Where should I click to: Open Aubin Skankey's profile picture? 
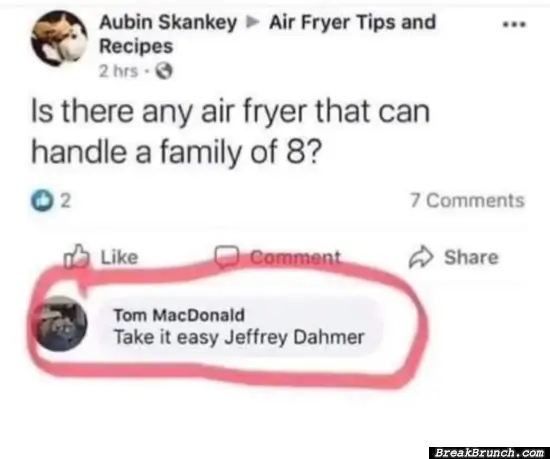(x=59, y=38)
